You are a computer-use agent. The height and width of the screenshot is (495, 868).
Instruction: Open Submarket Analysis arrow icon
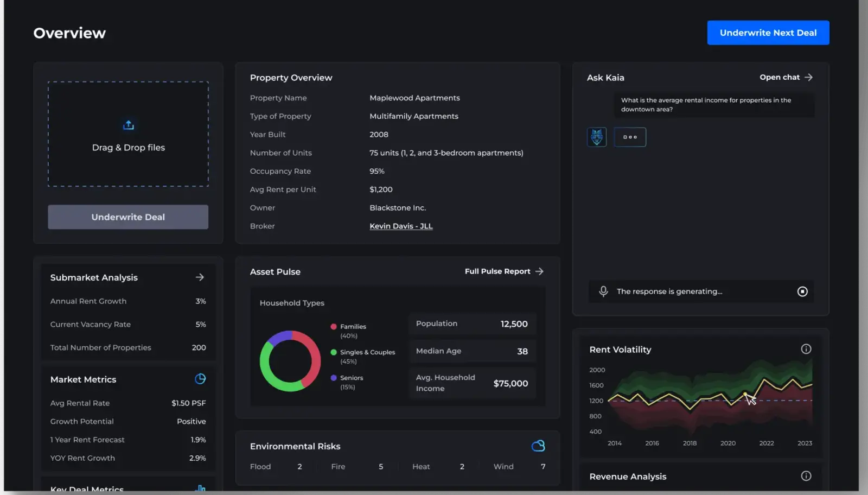(200, 277)
